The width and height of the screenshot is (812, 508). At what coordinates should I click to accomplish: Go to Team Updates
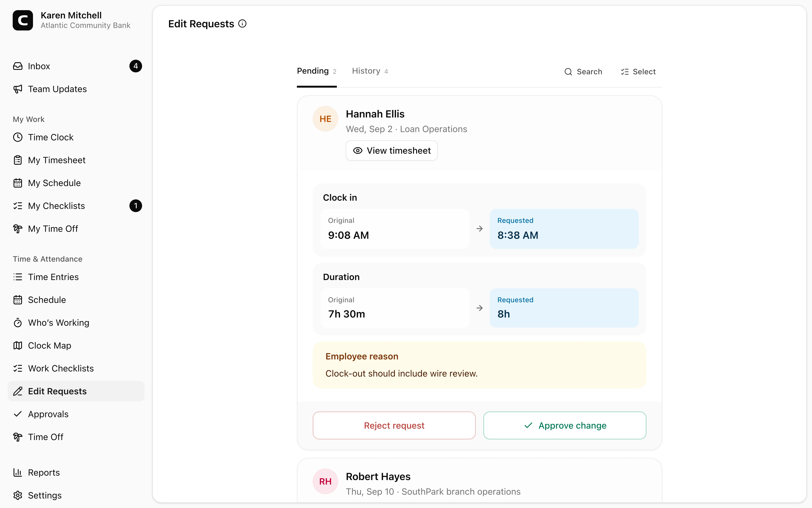click(x=76, y=89)
